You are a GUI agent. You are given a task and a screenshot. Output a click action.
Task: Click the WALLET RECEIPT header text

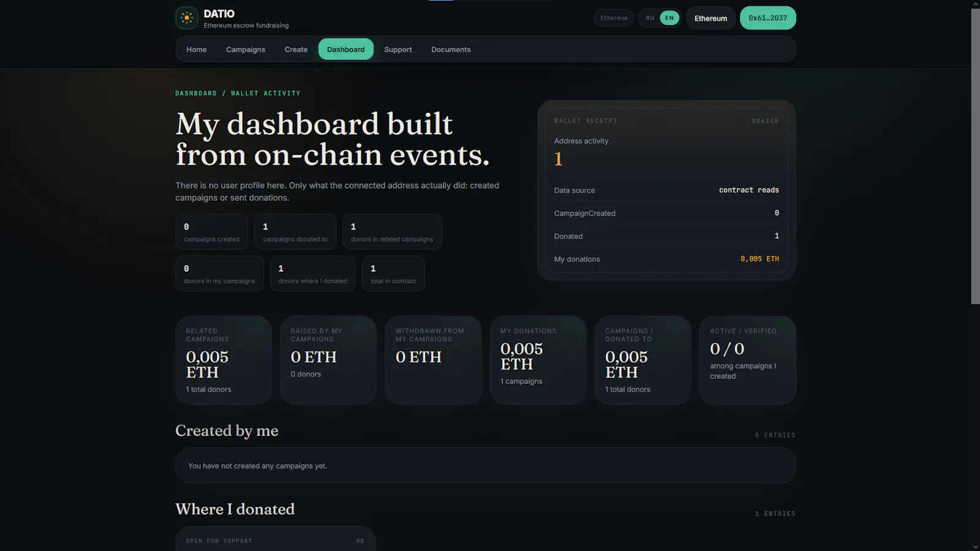coord(586,121)
